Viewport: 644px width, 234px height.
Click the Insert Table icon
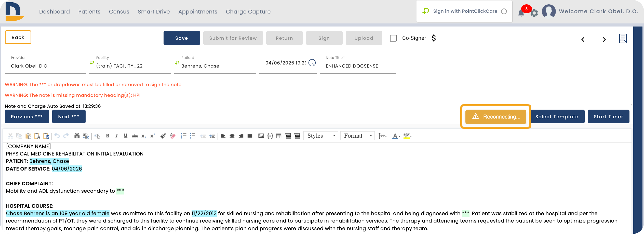pos(279,136)
